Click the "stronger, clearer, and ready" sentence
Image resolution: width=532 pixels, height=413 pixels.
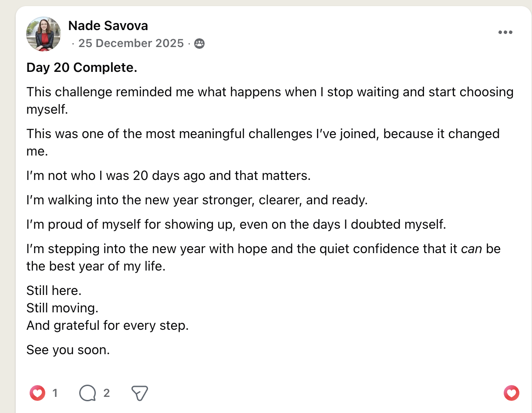(197, 200)
